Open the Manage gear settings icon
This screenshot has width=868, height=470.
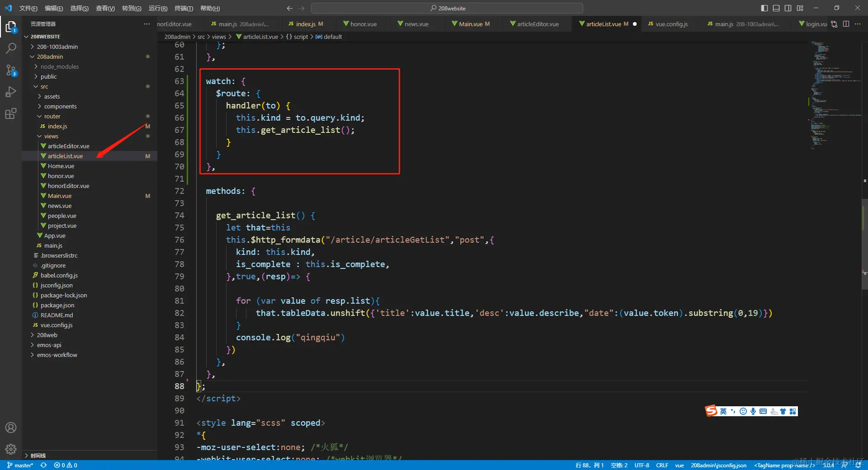[x=11, y=449]
